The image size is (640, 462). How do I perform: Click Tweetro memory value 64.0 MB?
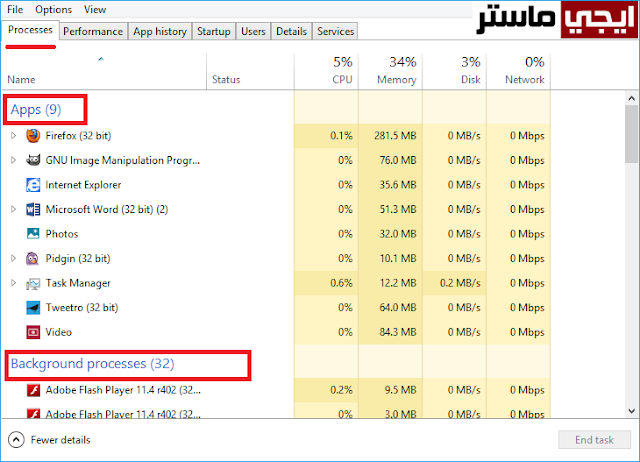tap(398, 307)
